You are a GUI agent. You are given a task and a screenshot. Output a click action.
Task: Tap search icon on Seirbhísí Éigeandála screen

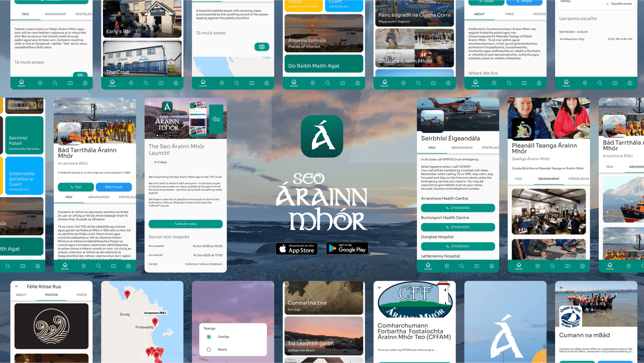point(462,266)
